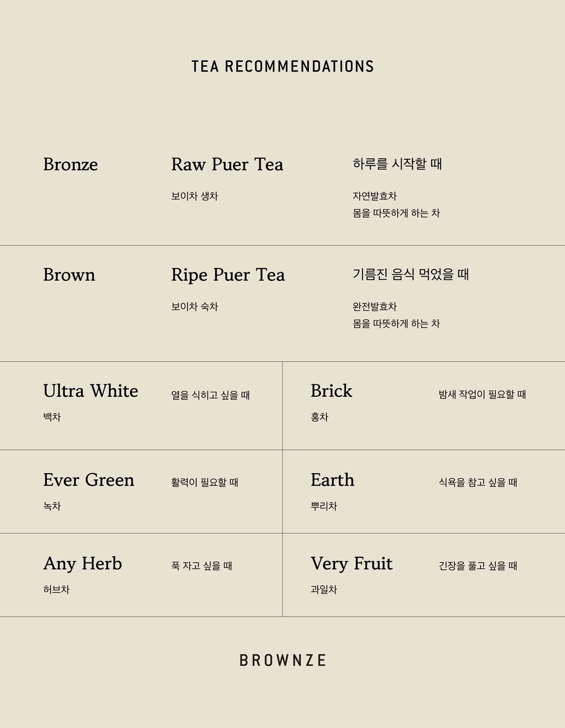Click the Raw Puer Tea title
The image size is (565, 728).
tap(227, 164)
